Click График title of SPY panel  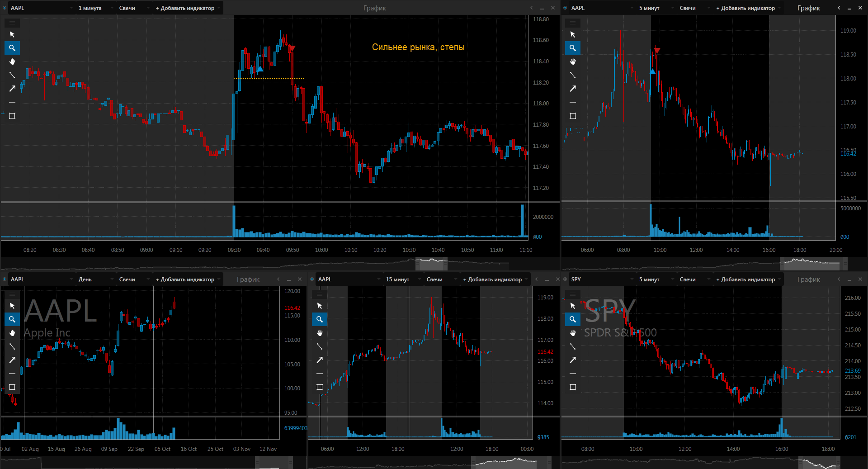tap(809, 280)
